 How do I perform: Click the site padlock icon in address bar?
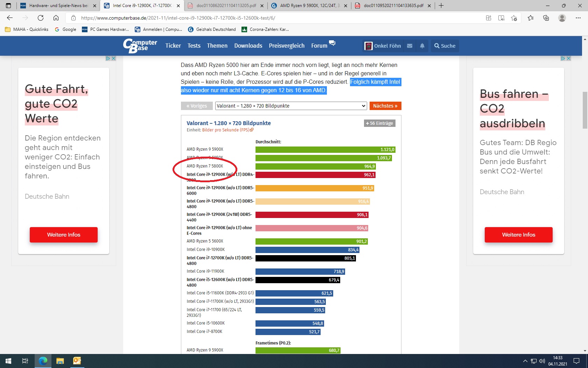point(73,18)
